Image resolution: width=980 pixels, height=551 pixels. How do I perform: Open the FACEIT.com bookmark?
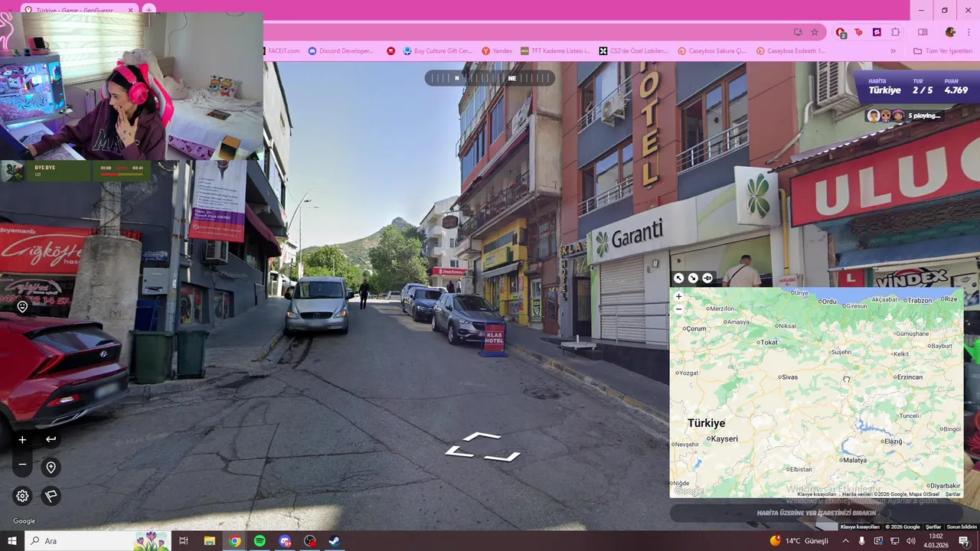(282, 51)
